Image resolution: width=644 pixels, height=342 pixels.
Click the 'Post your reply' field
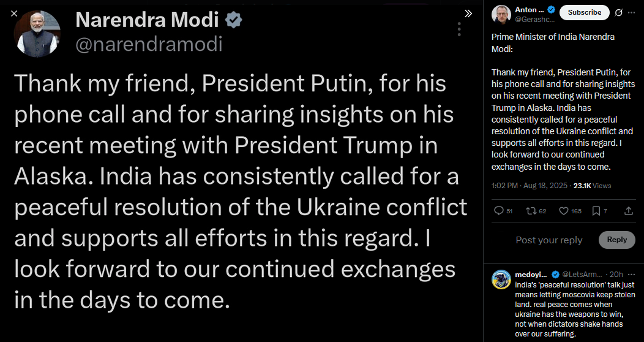[549, 240]
